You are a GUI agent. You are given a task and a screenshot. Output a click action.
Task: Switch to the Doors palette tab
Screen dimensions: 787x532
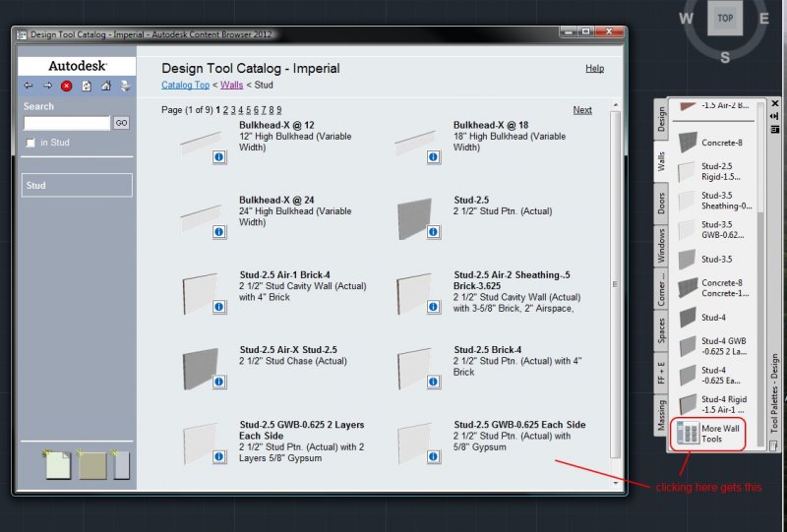coord(661,203)
